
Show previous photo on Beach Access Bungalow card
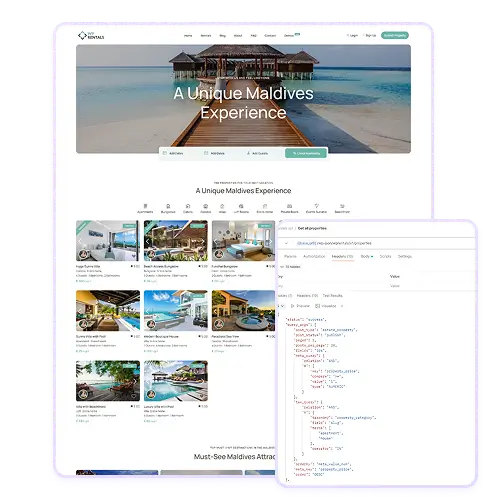pyautogui.click(x=148, y=241)
